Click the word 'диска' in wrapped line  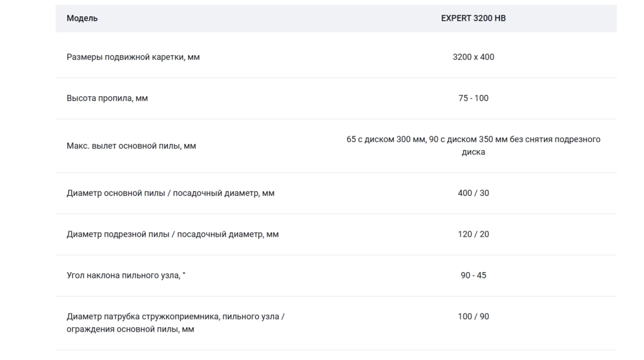tap(473, 152)
